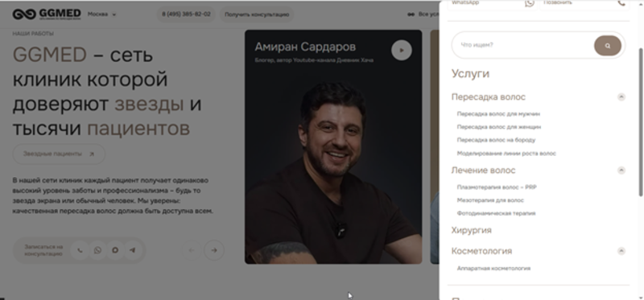Click the Telegram paper-plane icon
The width and height of the screenshot is (644, 300).
[x=133, y=250]
